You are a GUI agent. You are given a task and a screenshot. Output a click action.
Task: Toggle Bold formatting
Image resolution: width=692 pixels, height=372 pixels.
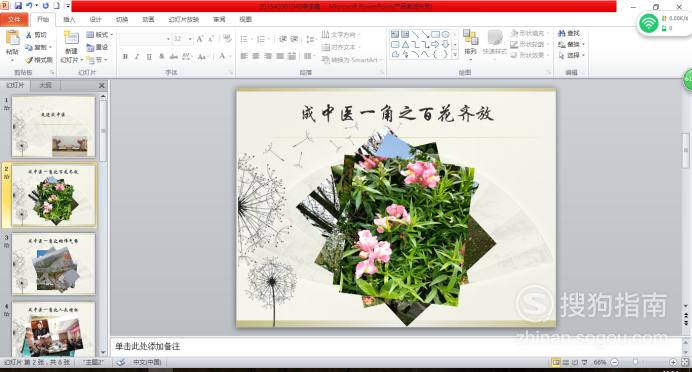[x=126, y=56]
